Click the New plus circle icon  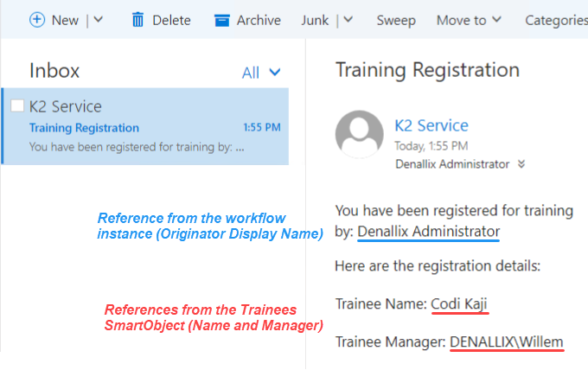pos(37,19)
